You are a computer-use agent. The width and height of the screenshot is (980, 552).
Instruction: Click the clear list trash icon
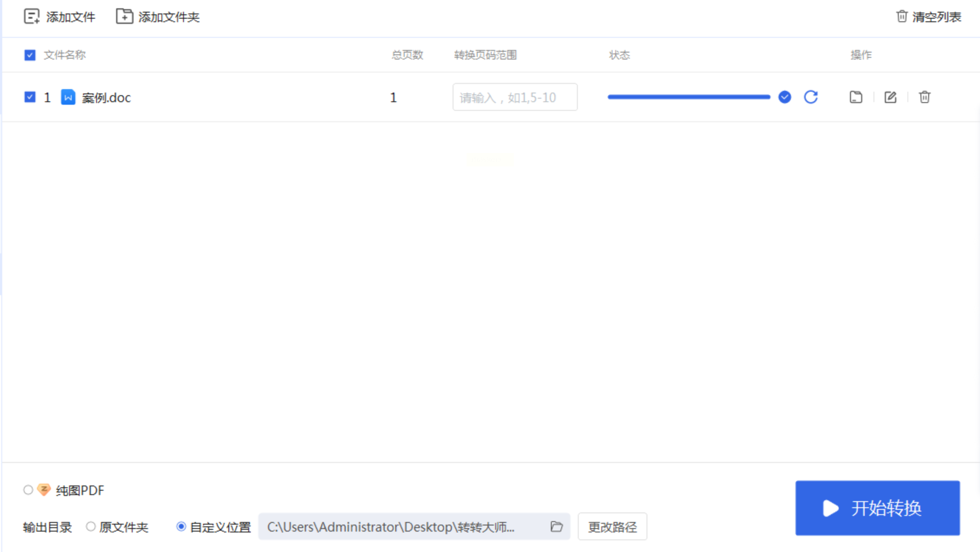pyautogui.click(x=902, y=17)
